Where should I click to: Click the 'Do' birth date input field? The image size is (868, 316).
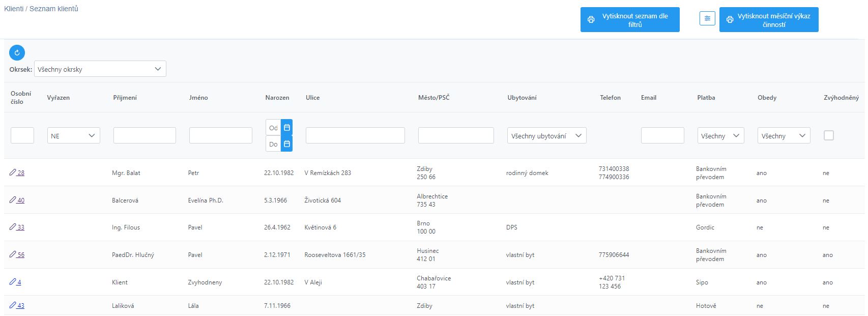274,144
